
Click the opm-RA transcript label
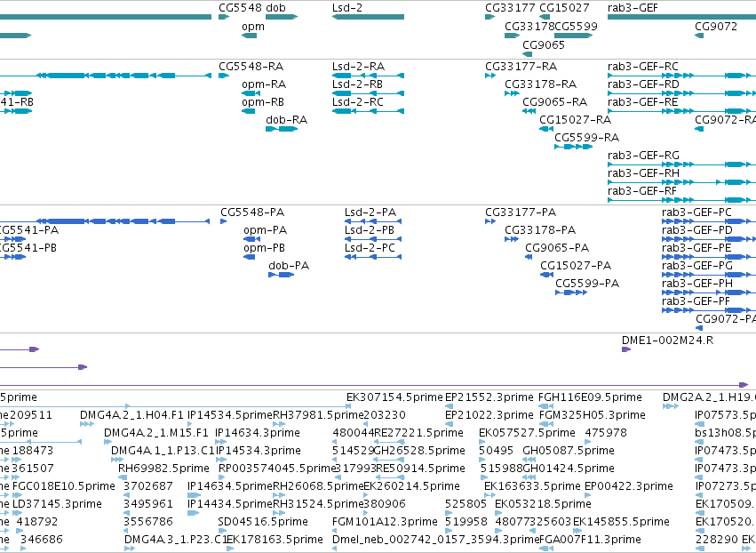pos(264,84)
